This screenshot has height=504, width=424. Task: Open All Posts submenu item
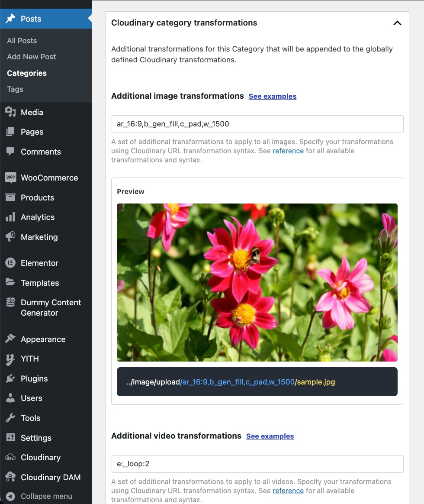point(22,41)
